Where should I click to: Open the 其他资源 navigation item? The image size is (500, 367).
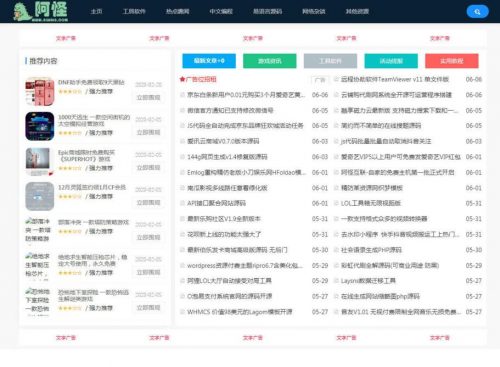[357, 11]
